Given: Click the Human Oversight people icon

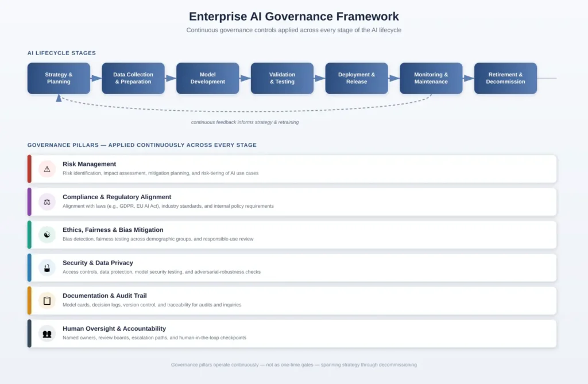Looking at the screenshot, I should click(x=47, y=333).
